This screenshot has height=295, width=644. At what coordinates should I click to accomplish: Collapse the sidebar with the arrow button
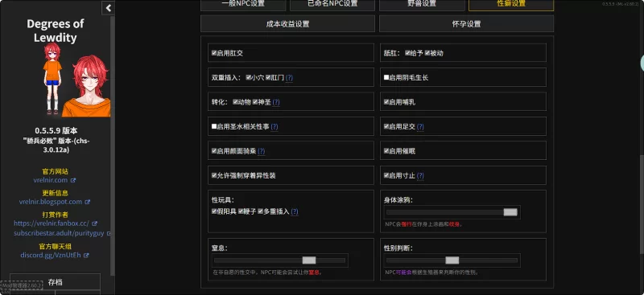(109, 8)
